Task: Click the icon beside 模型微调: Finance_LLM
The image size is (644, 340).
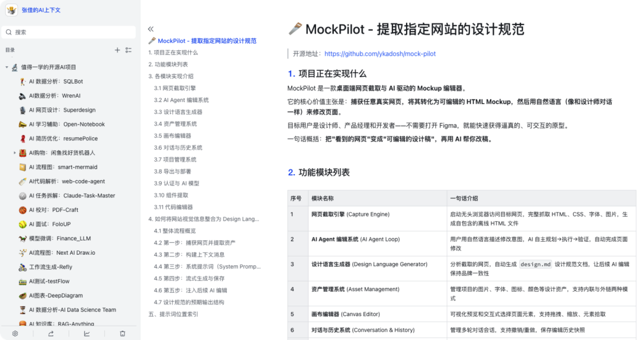Action: coord(23,238)
